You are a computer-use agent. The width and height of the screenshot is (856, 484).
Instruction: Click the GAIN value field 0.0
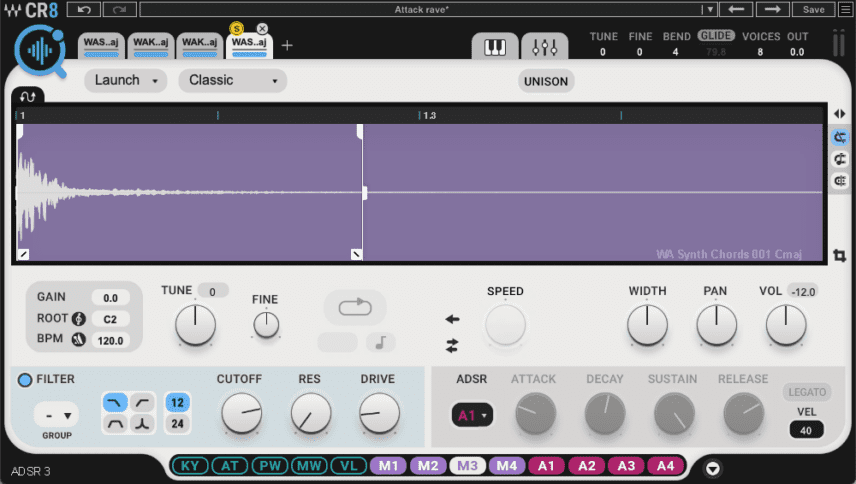coord(111,298)
